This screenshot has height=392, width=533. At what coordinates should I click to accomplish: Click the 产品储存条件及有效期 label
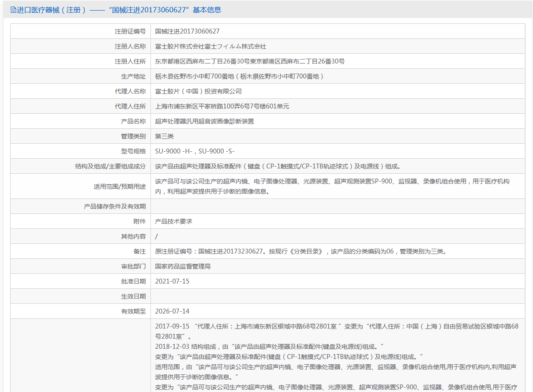(115, 206)
